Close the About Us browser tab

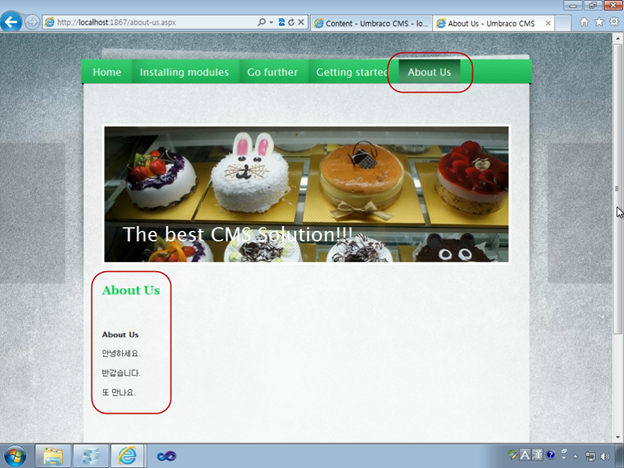click(x=548, y=23)
